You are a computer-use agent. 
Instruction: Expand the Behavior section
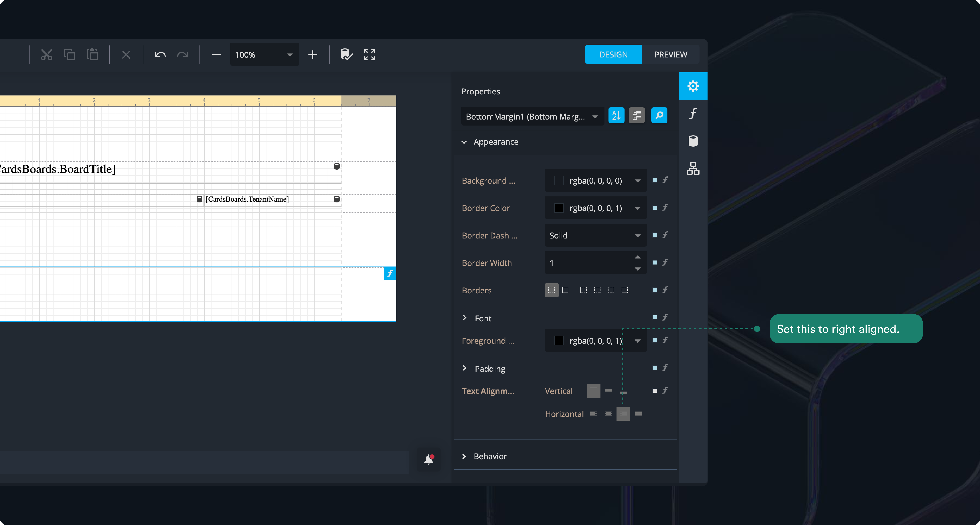[464, 456]
